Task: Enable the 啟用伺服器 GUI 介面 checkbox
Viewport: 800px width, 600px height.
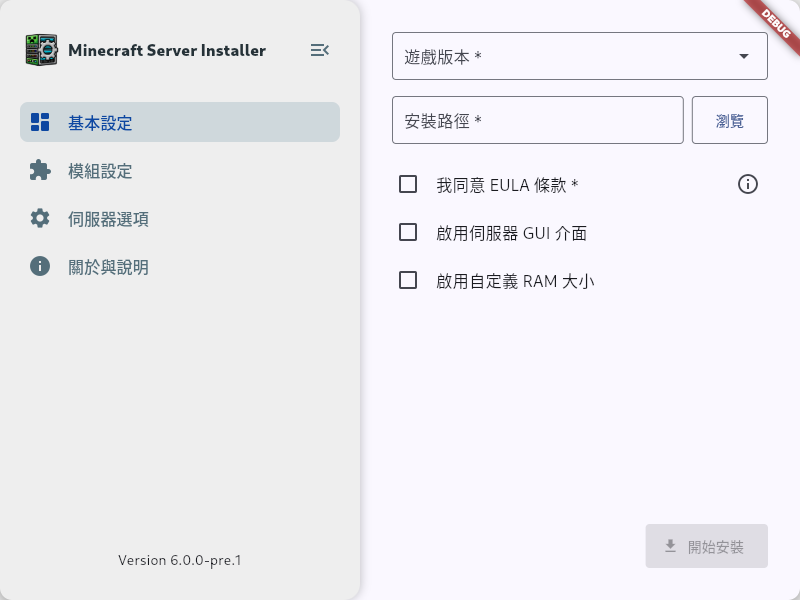Action: click(x=408, y=232)
